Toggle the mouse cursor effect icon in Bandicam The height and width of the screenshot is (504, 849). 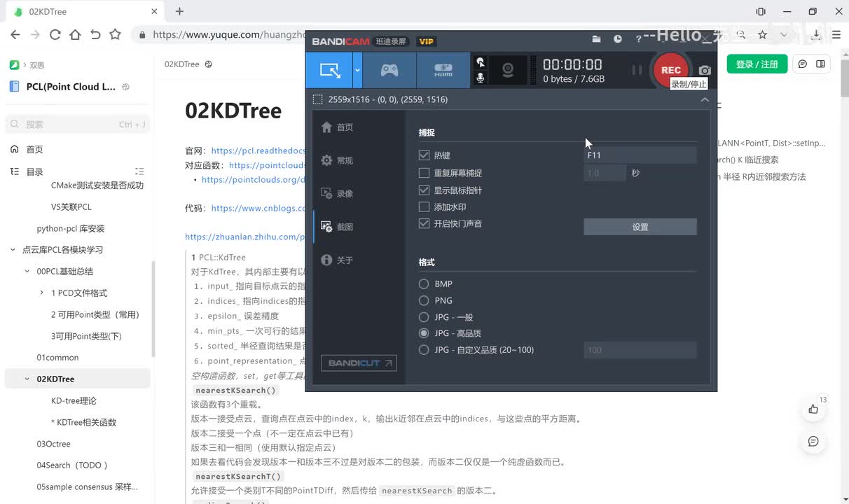tap(481, 62)
